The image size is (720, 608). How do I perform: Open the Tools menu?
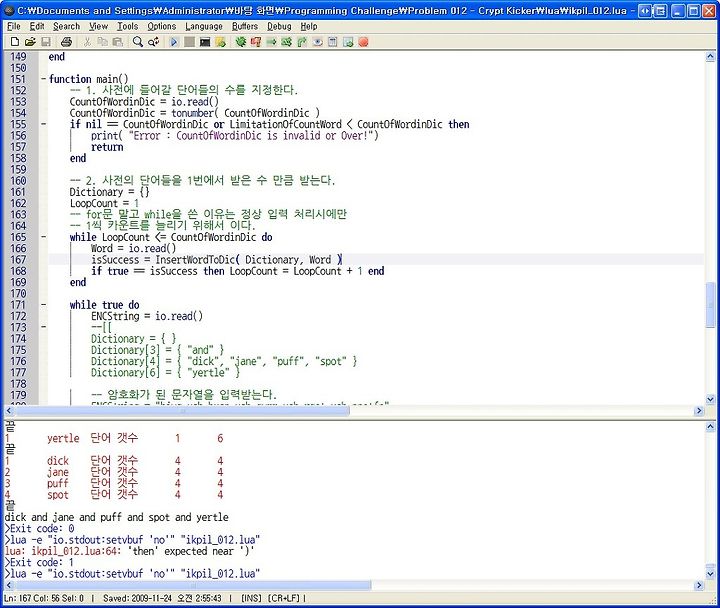coord(127,27)
